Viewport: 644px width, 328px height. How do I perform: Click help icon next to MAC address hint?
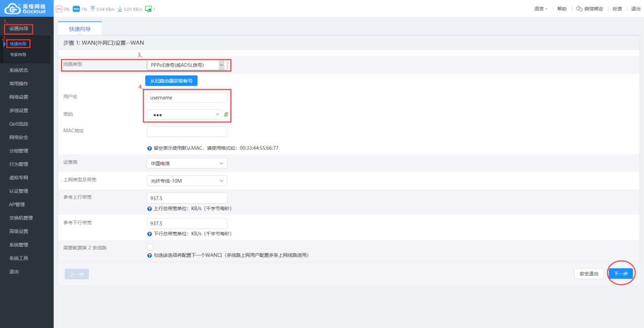(x=149, y=148)
